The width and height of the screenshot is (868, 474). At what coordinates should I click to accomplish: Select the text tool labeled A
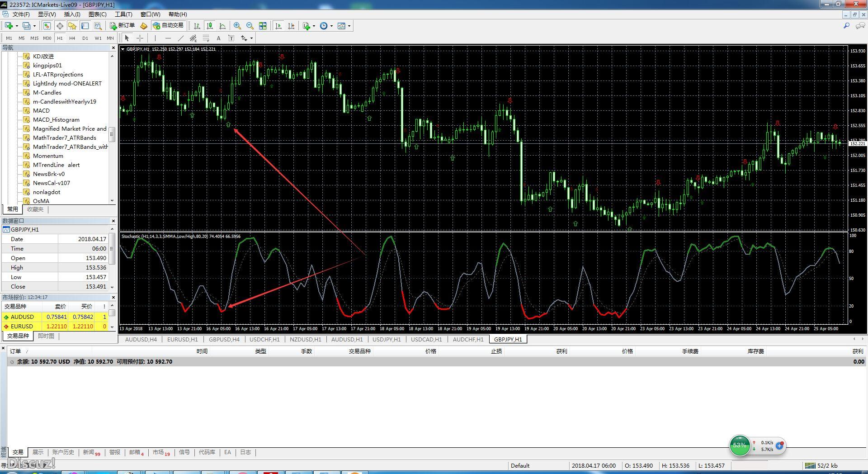[x=219, y=38]
